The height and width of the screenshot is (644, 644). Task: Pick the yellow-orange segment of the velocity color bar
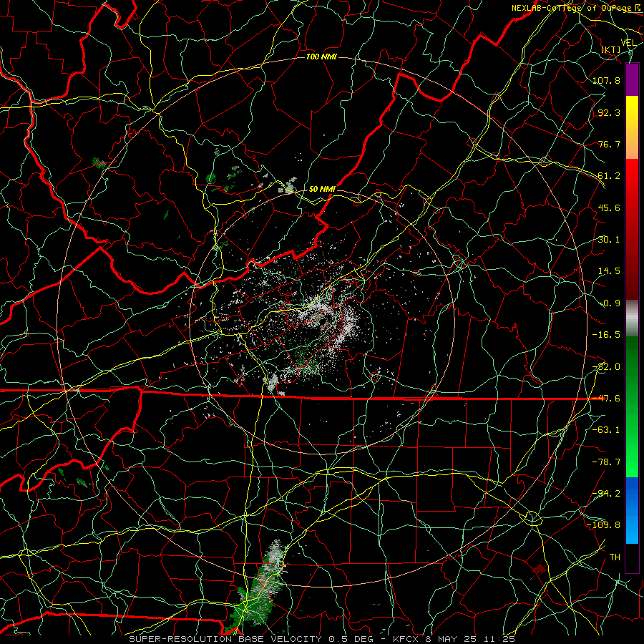632,127
